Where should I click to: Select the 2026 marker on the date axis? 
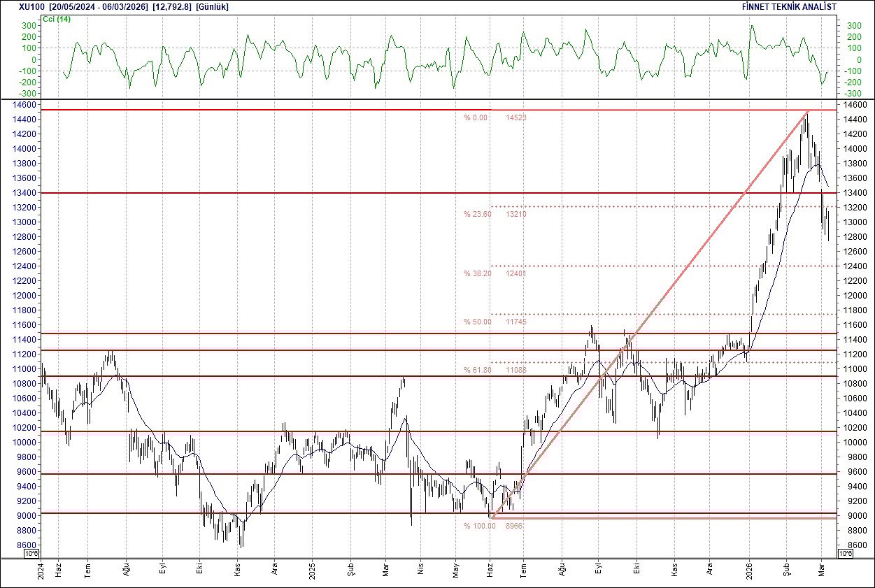[x=750, y=571]
